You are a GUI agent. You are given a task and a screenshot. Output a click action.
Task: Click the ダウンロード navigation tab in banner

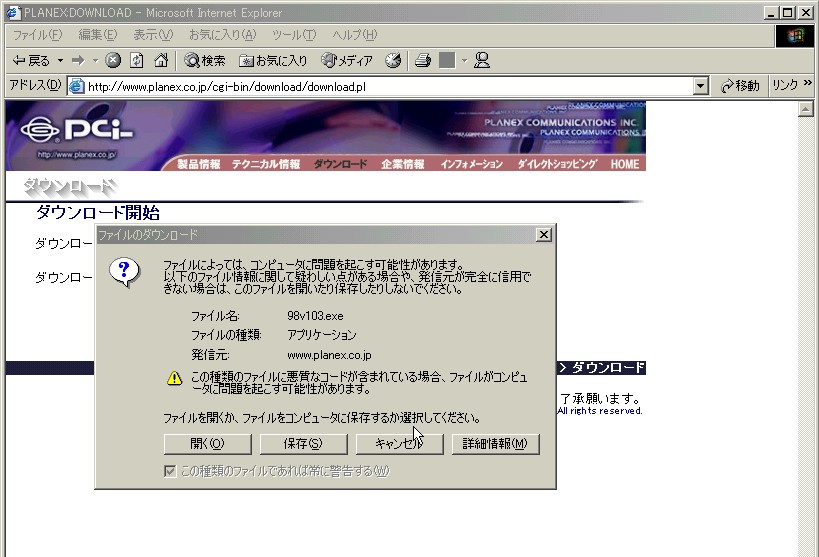pos(340,164)
